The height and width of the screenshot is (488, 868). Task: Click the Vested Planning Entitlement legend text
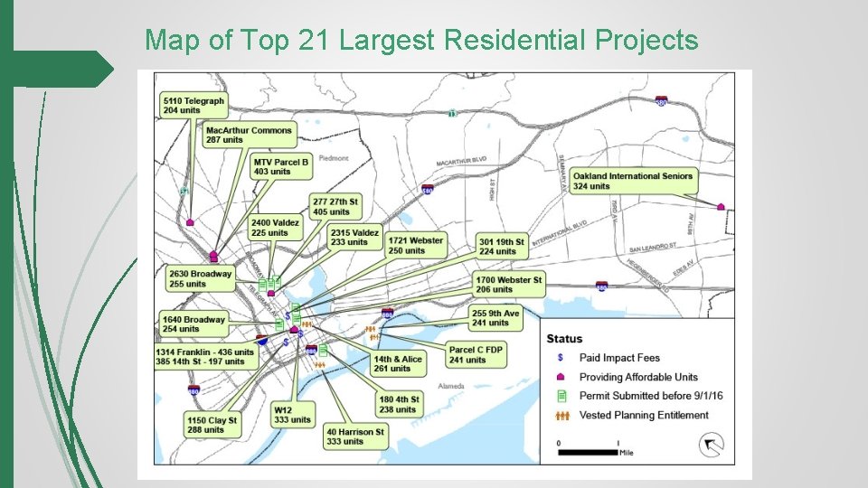click(644, 416)
